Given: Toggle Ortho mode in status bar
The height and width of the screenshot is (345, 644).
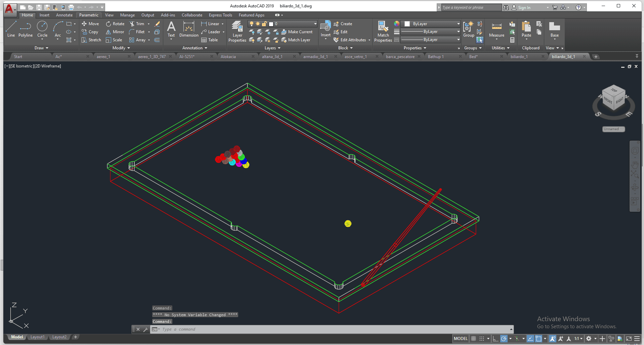Looking at the screenshot, I should pos(496,339).
